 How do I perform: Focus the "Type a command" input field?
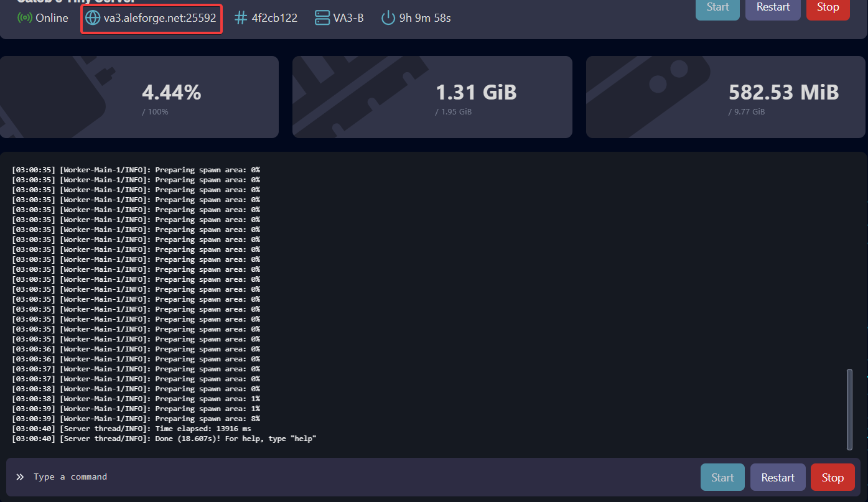[361, 477]
